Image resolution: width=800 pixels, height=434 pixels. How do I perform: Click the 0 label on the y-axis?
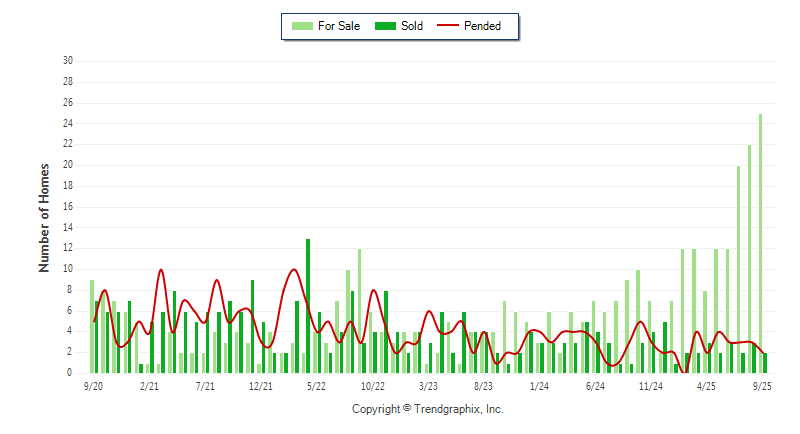point(70,373)
